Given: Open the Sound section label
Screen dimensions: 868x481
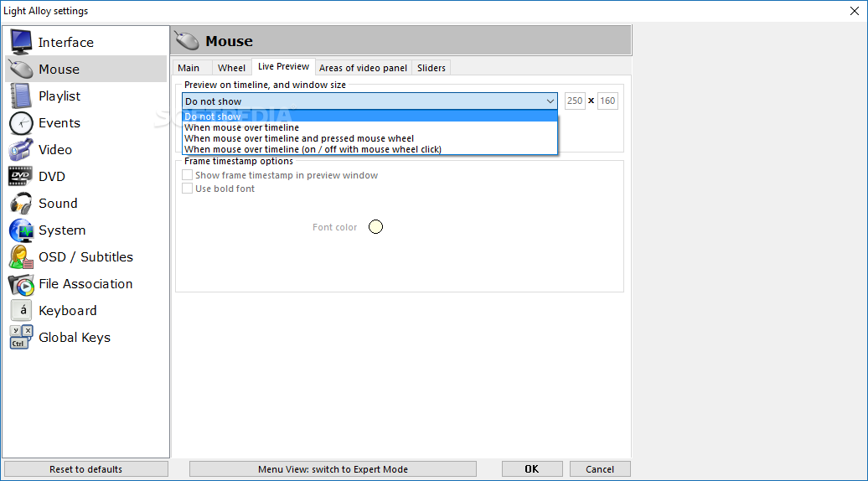Looking at the screenshot, I should click(58, 203).
